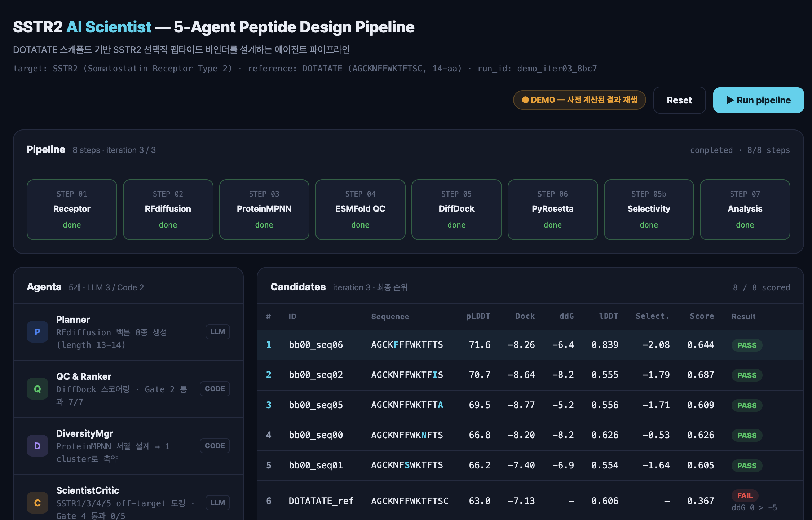Click the Planner agent name
Viewport: 812px width, 520px height.
[x=73, y=320]
